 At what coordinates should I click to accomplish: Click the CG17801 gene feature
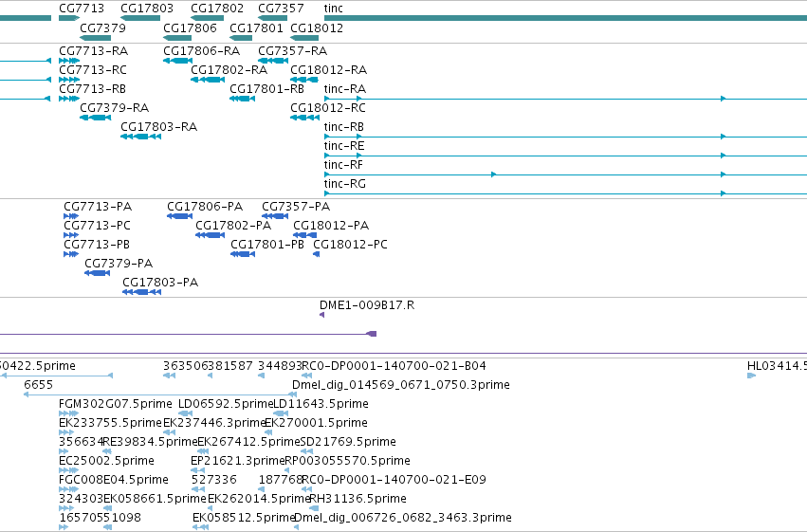click(241, 38)
